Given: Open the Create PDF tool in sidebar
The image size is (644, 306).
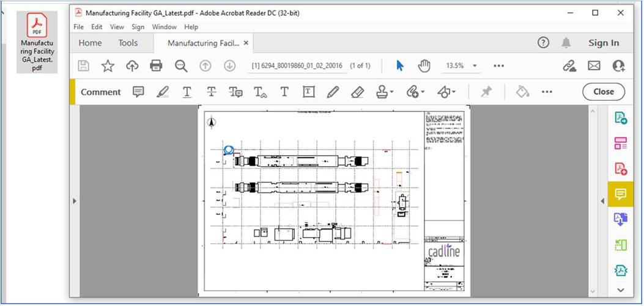Looking at the screenshot, I should 621,168.
